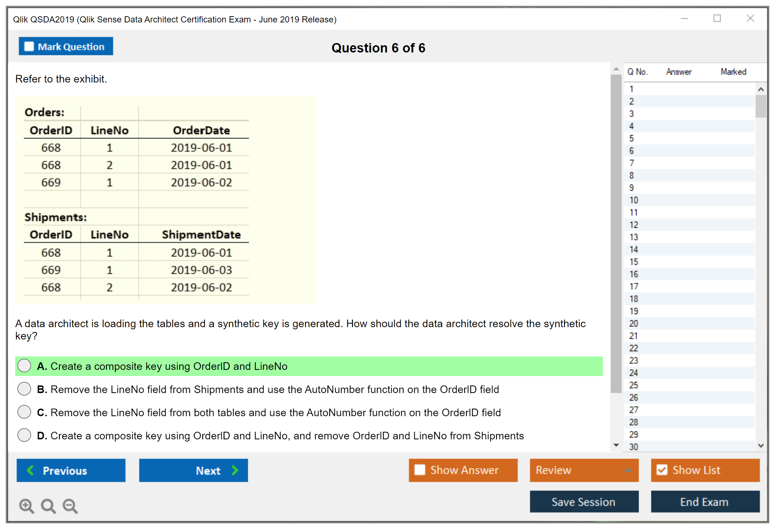Click the Next right chevron icon

235,470
